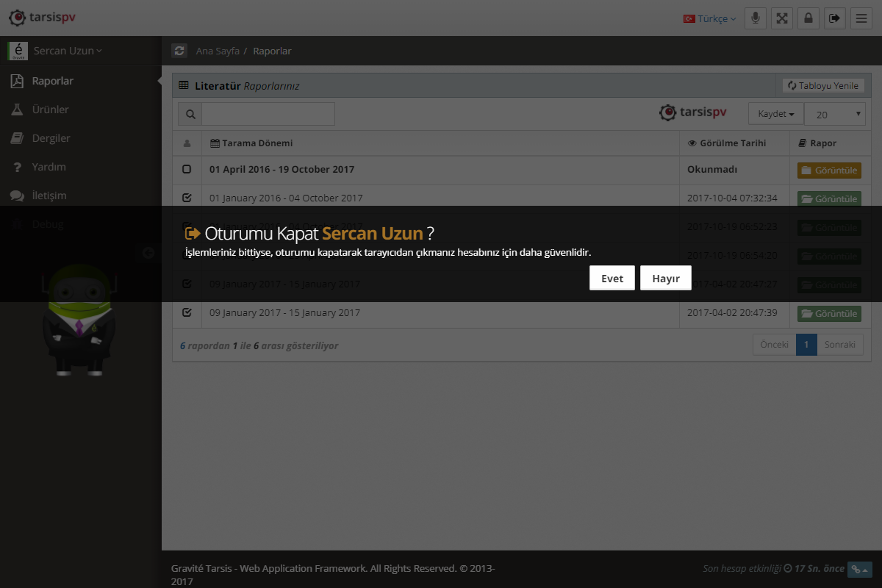Screen dimensions: 882x588
Task: Expand the Kaydet dropdown
Action: coord(776,114)
